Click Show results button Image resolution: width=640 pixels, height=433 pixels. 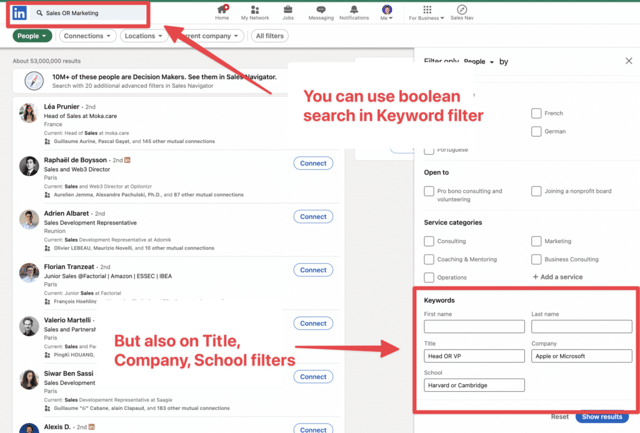[602, 417]
